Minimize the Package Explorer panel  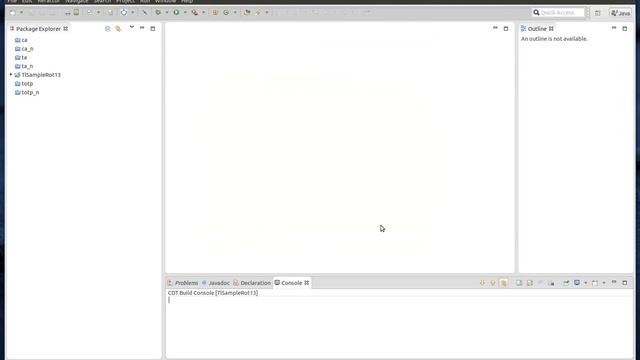coord(142,28)
